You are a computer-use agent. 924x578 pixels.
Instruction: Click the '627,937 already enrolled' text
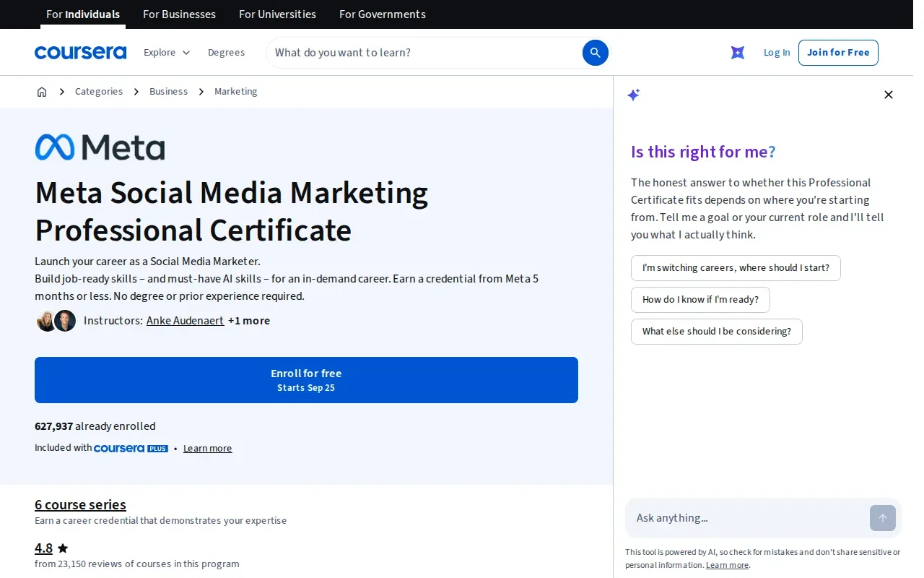[95, 426]
